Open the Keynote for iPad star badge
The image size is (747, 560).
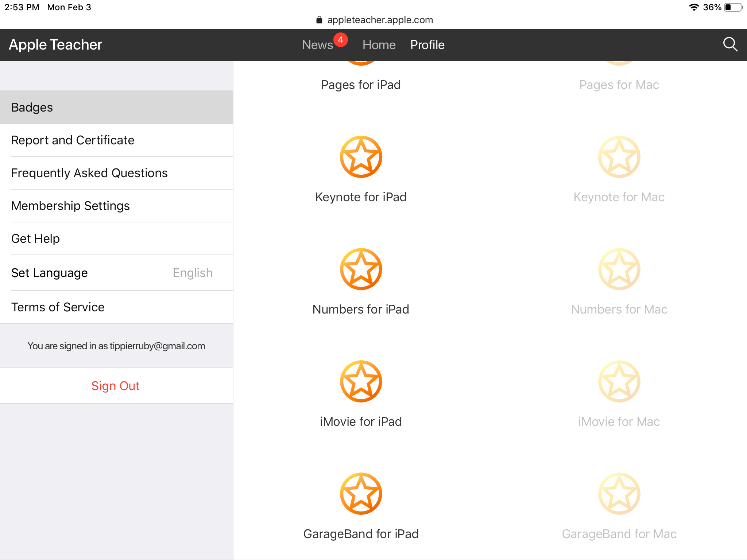point(361,157)
